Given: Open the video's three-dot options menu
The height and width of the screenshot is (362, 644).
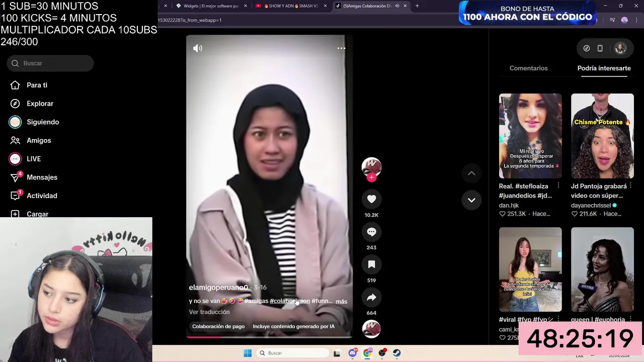Looking at the screenshot, I should point(341,48).
